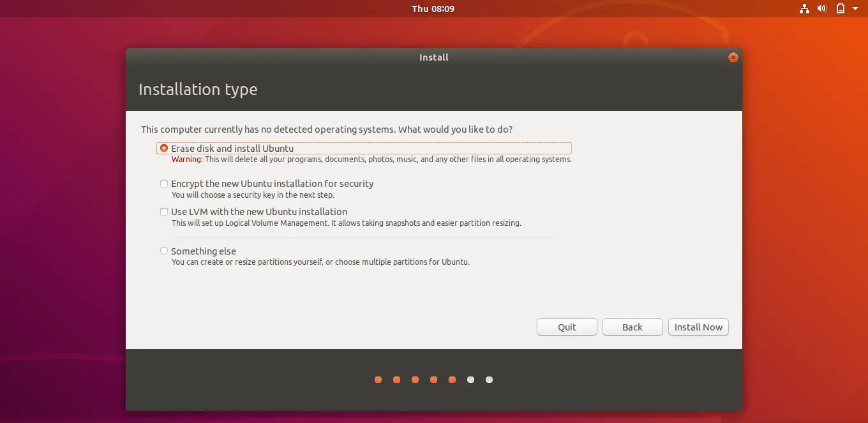
Task: Click the fifth orange progress dot
Action: [x=452, y=380]
